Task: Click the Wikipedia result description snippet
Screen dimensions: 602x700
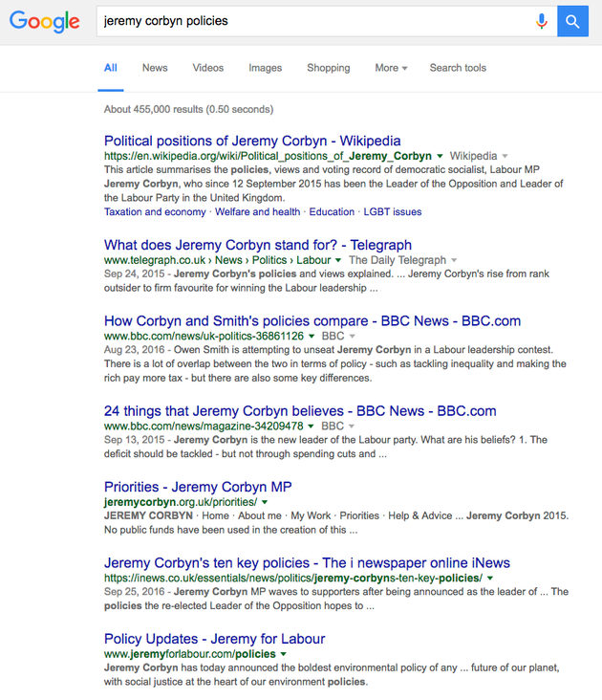Action: (333, 184)
